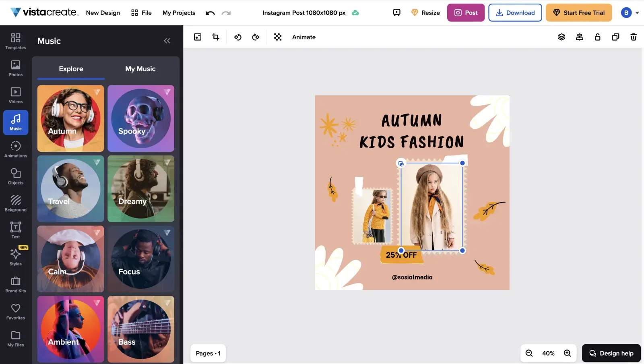This screenshot has width=644, height=364.
Task: Open the Photos sidebar panel
Action: point(16,68)
